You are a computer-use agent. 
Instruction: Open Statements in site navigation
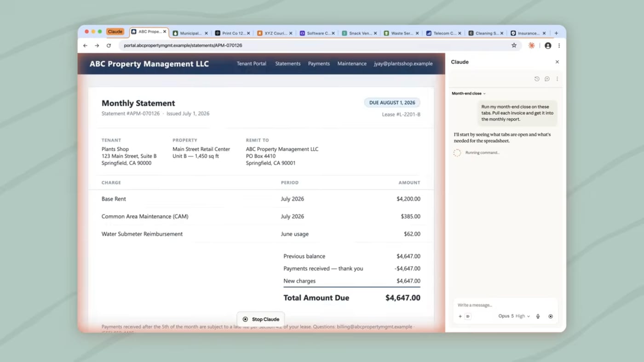(x=287, y=64)
